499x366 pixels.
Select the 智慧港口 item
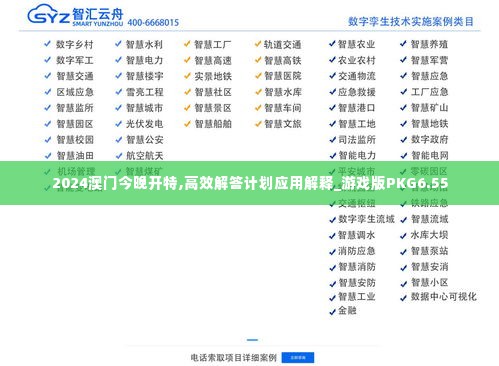pos(357,108)
